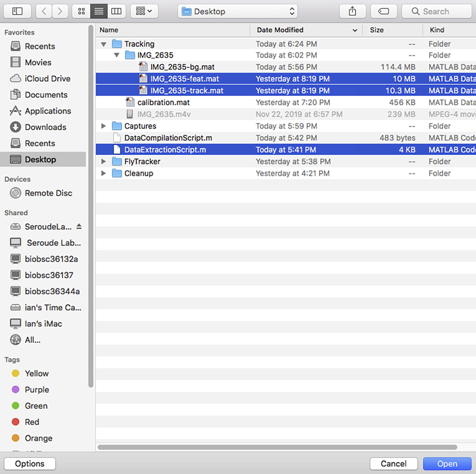Viewport: 476px width, 474px height.
Task: Go back with the left arrow button
Action: 44,11
